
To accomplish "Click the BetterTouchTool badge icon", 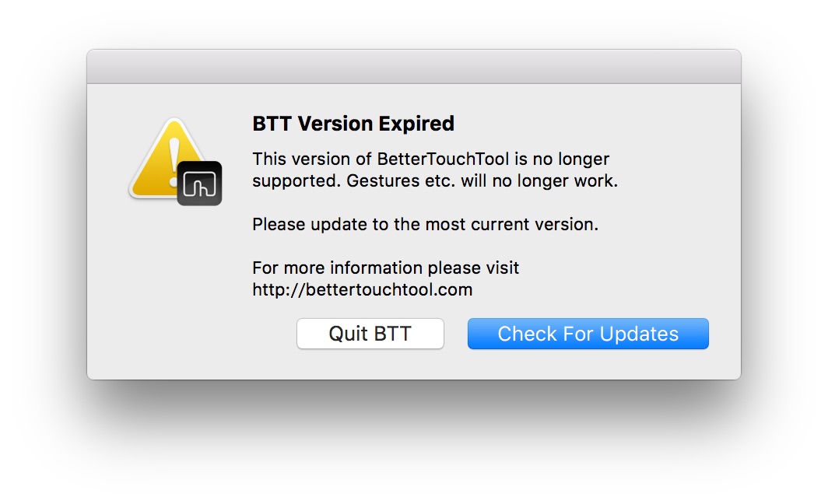I will (x=199, y=184).
